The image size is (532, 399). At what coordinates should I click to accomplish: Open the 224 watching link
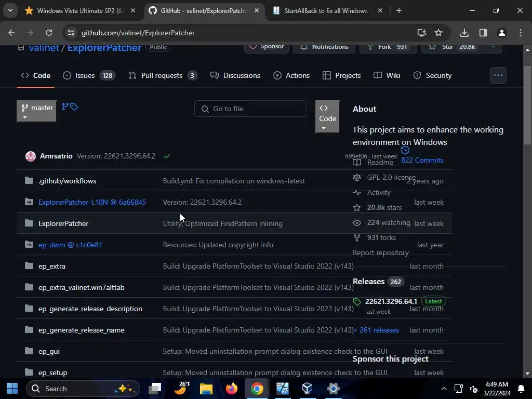coord(382,222)
